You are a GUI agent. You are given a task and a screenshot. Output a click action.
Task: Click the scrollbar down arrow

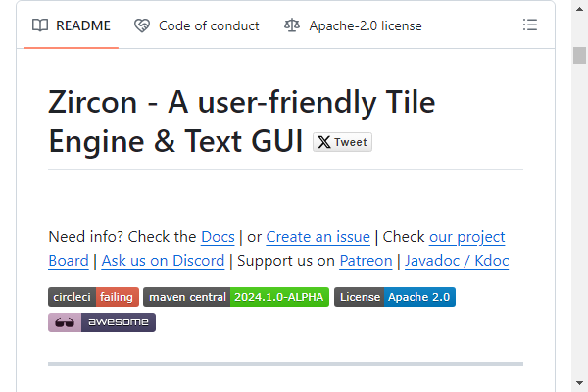579,383
